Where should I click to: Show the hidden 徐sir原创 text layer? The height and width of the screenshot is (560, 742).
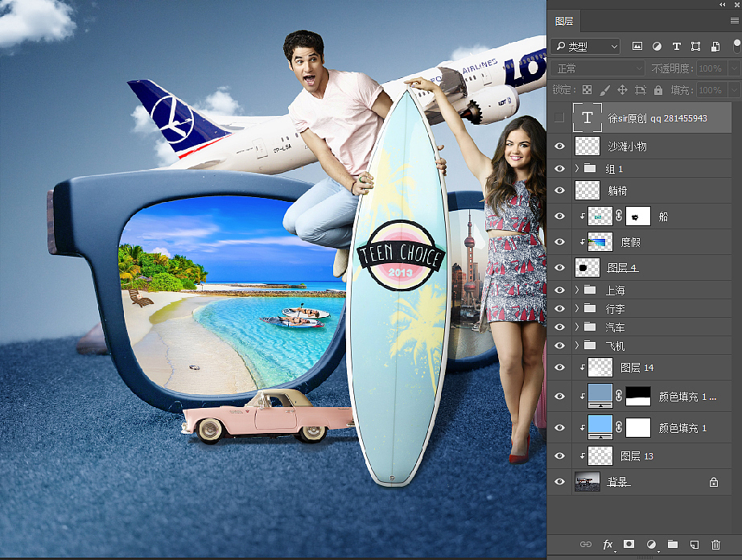[x=559, y=117]
